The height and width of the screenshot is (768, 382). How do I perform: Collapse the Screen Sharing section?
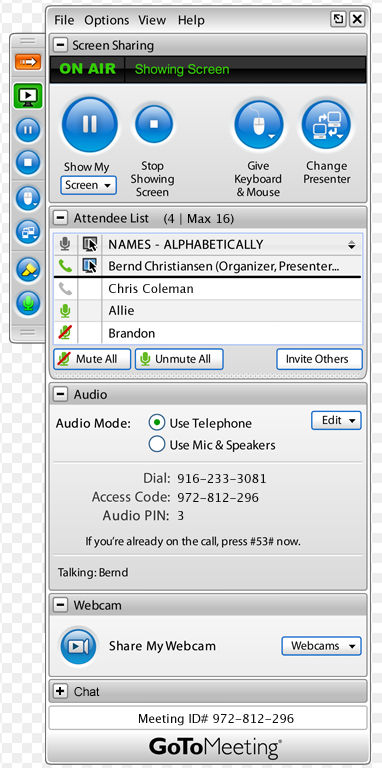click(x=60, y=46)
